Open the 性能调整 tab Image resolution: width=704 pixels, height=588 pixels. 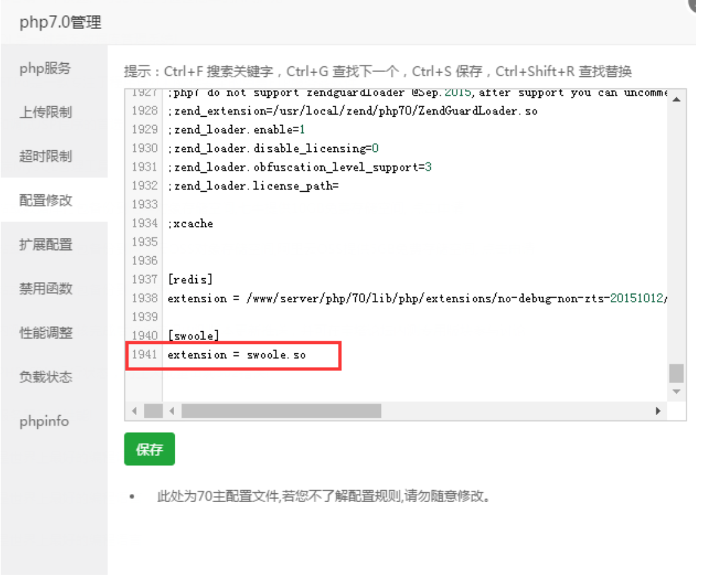(x=46, y=333)
